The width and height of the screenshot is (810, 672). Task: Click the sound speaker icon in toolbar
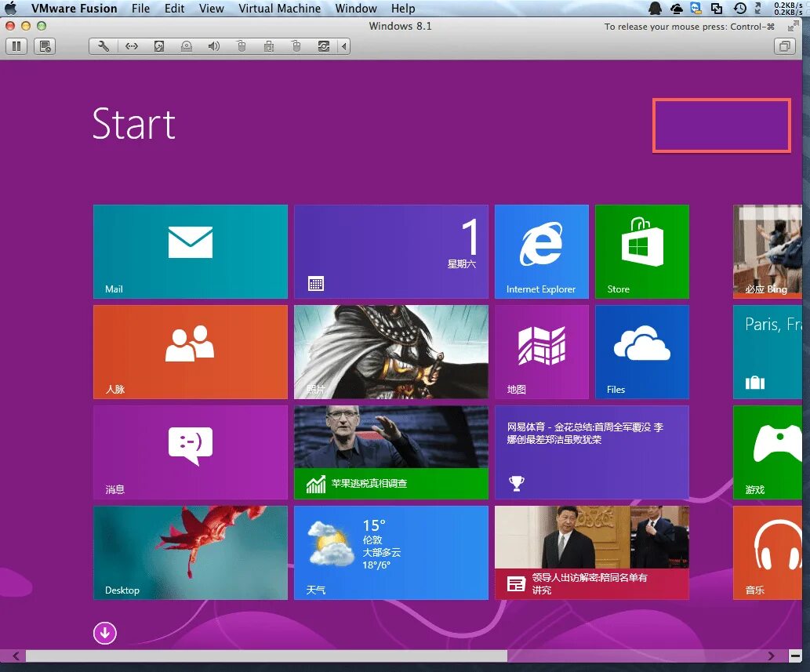tap(214, 46)
